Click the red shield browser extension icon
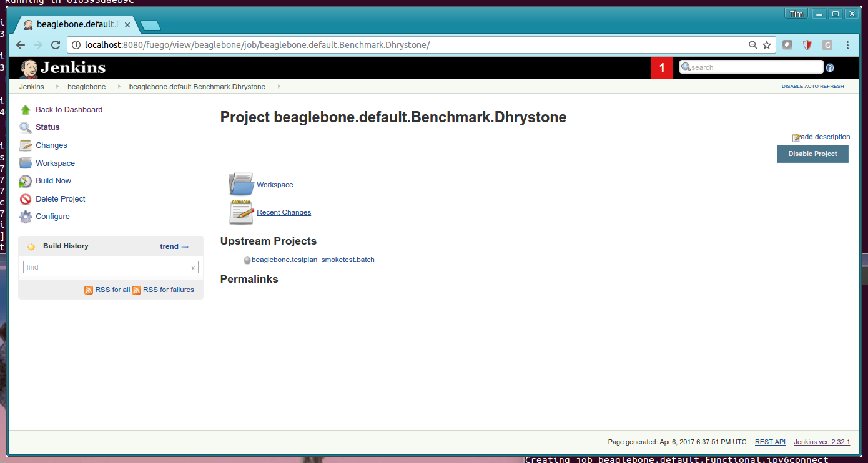The height and width of the screenshot is (463, 868). 807,45
